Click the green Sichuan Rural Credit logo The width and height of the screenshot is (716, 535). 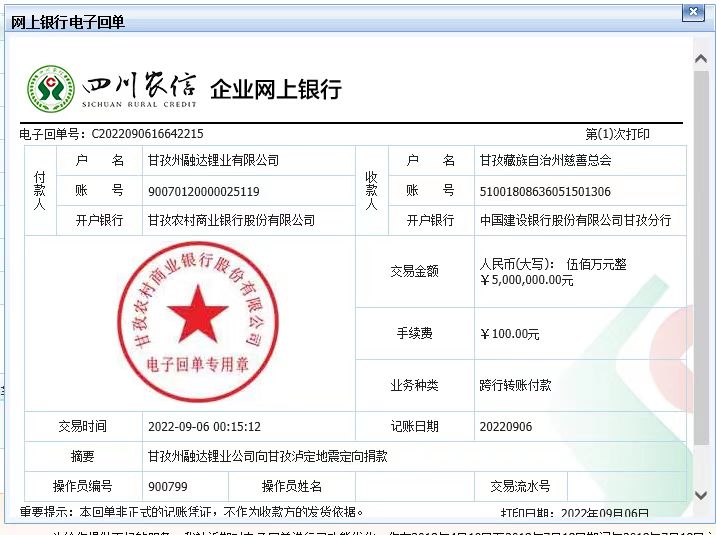(50, 89)
